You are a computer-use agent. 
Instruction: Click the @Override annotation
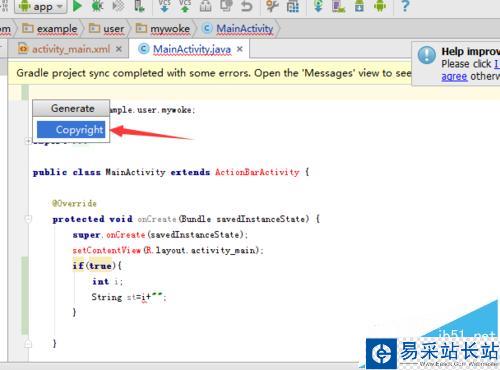tap(74, 203)
